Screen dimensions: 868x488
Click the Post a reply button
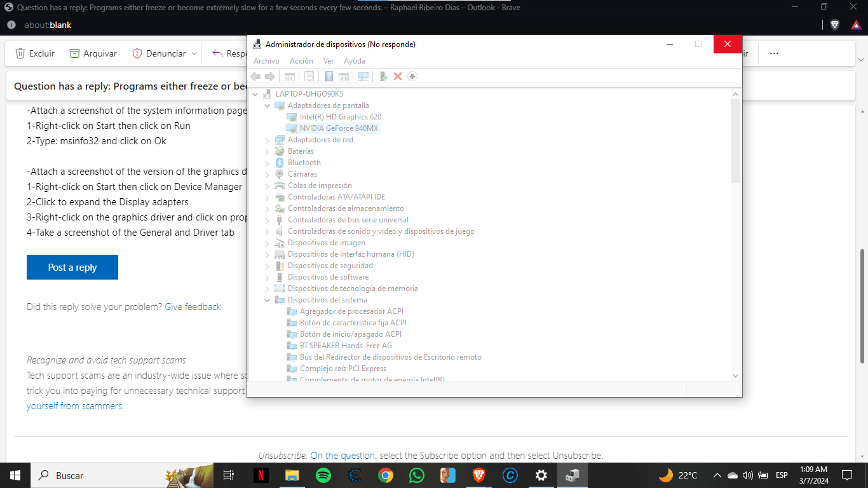[x=72, y=268]
